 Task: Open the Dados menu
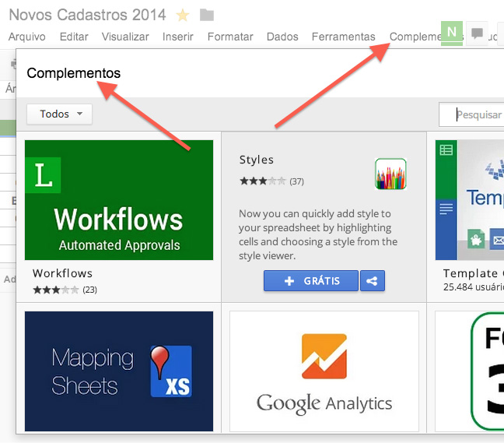pyautogui.click(x=282, y=37)
